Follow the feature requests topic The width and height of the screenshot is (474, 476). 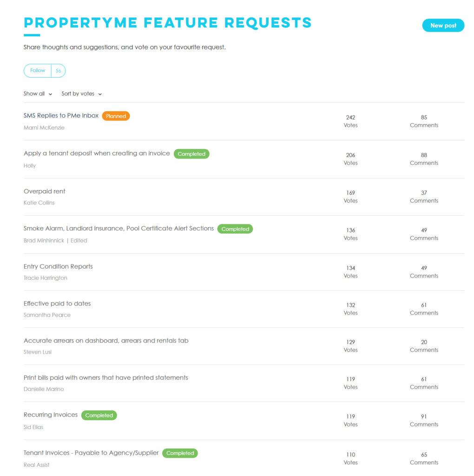[38, 71]
